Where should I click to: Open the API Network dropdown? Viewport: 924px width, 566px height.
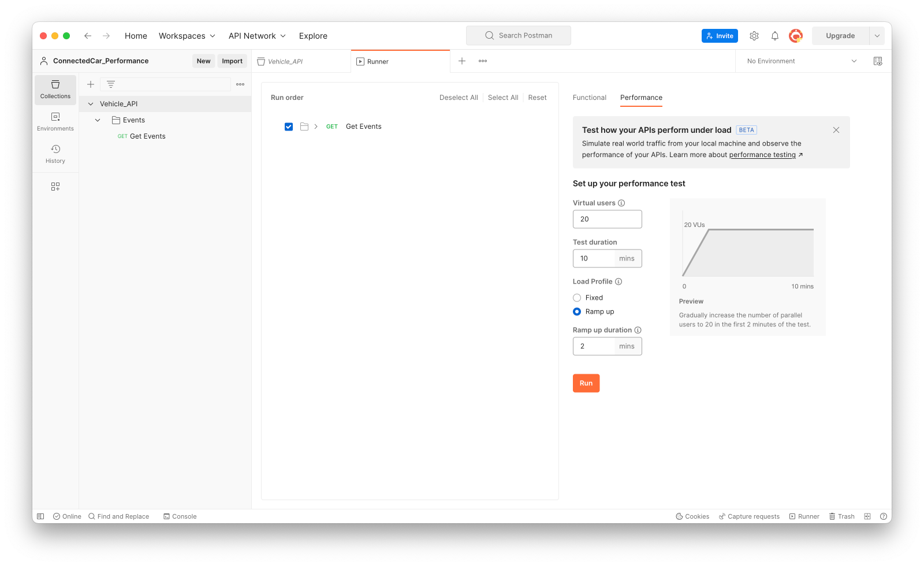[x=258, y=36]
